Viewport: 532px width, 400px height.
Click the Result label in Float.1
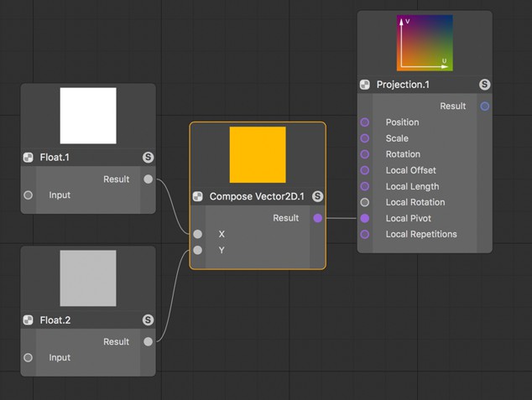pyautogui.click(x=117, y=179)
